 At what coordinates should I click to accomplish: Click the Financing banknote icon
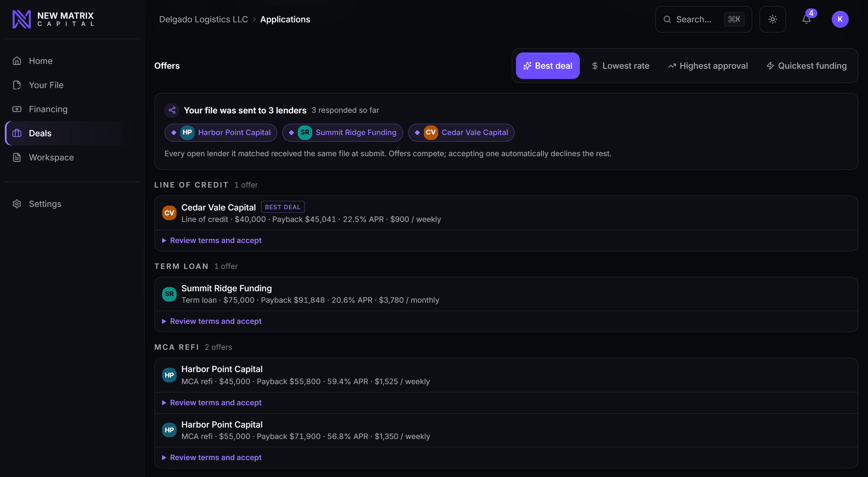[x=17, y=109]
